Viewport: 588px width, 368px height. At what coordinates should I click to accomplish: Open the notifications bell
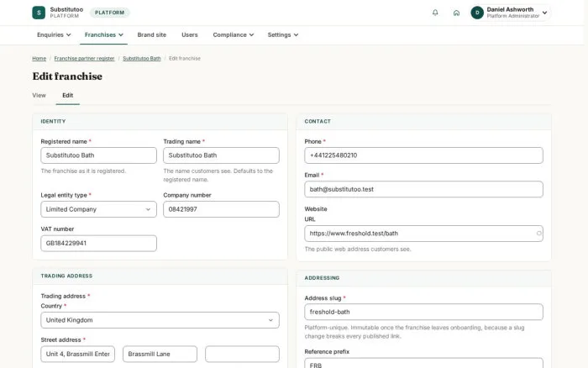tap(435, 13)
